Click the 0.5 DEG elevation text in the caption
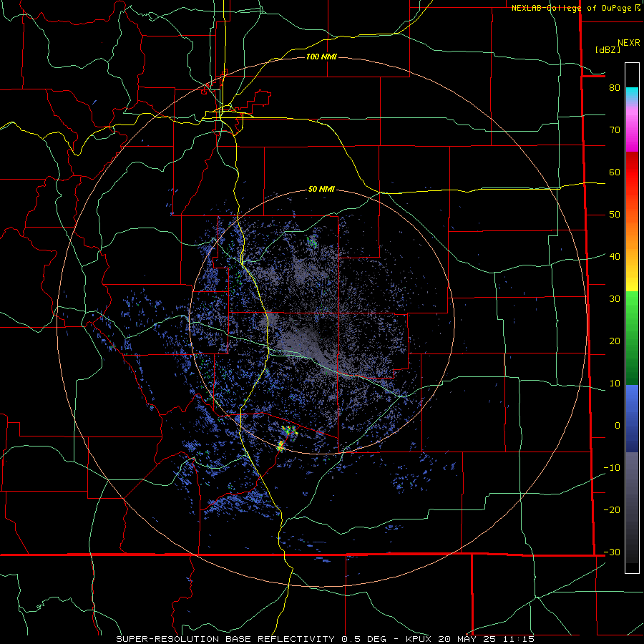 364,639
